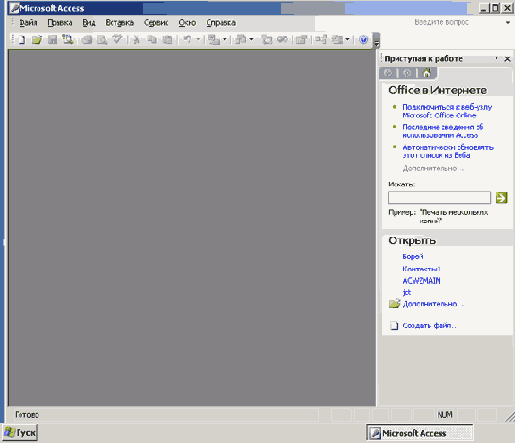This screenshot has height=443, width=515.
Task: Click the Cut scissors icon
Action: point(136,40)
